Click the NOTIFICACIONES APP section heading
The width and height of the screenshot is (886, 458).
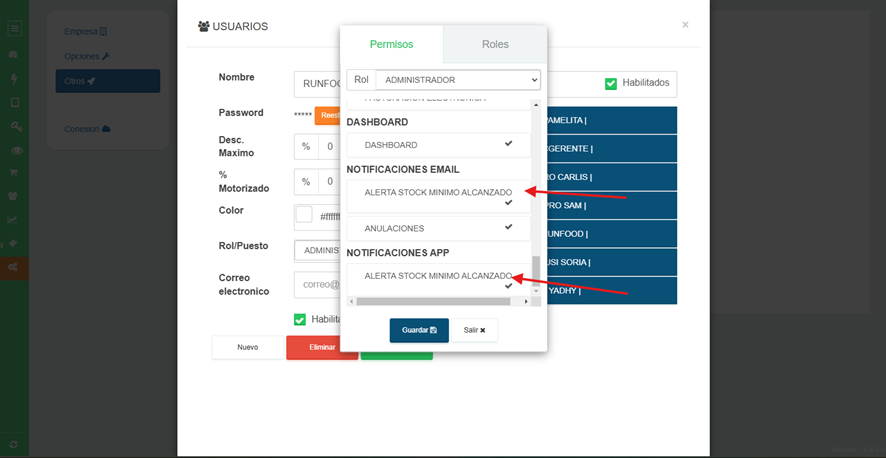[x=398, y=252]
